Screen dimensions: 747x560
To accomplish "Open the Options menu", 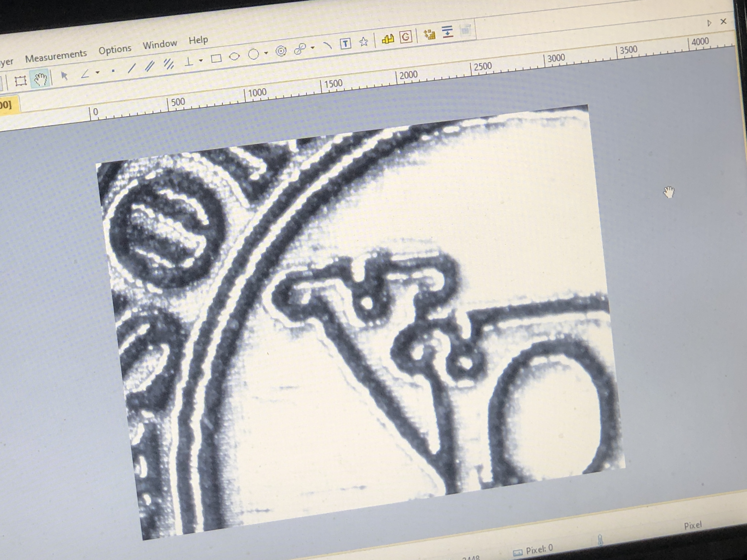I will (115, 50).
